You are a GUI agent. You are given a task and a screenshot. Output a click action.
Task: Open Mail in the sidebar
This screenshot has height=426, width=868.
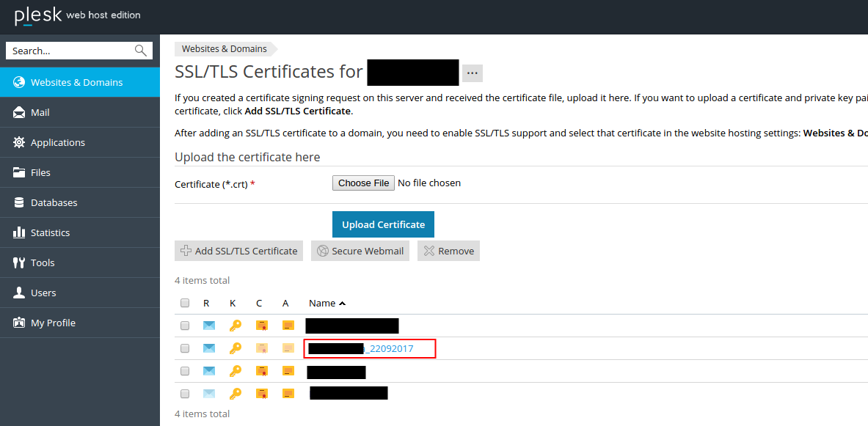tap(40, 112)
